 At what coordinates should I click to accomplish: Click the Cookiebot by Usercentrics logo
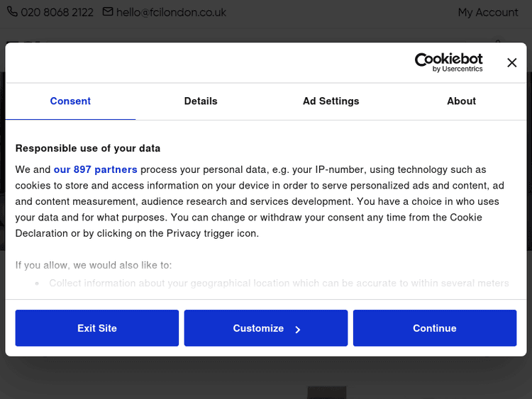click(448, 62)
